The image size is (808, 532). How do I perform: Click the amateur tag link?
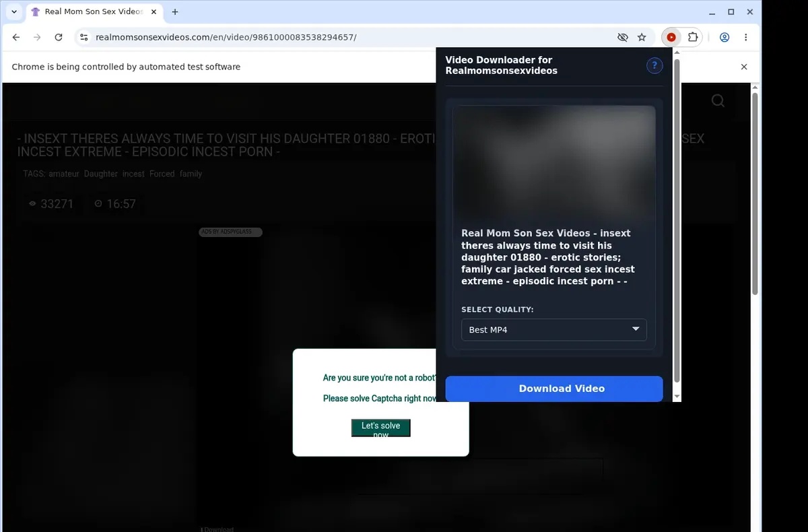(x=64, y=174)
